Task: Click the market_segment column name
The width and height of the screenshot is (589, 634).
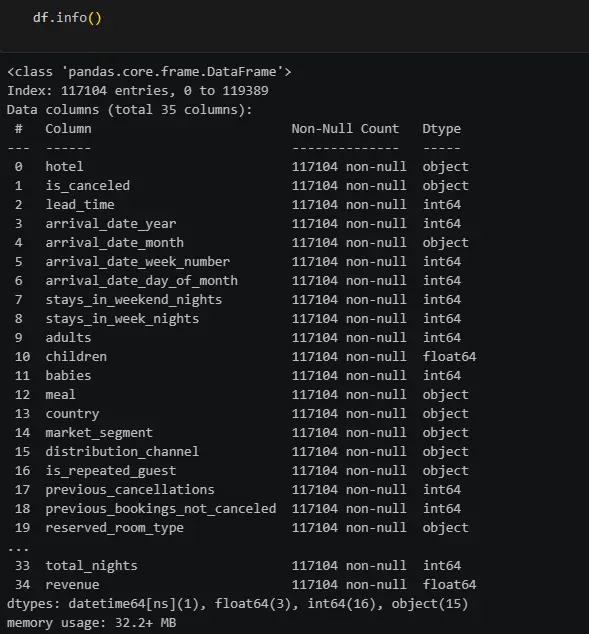Action: click(x=99, y=433)
